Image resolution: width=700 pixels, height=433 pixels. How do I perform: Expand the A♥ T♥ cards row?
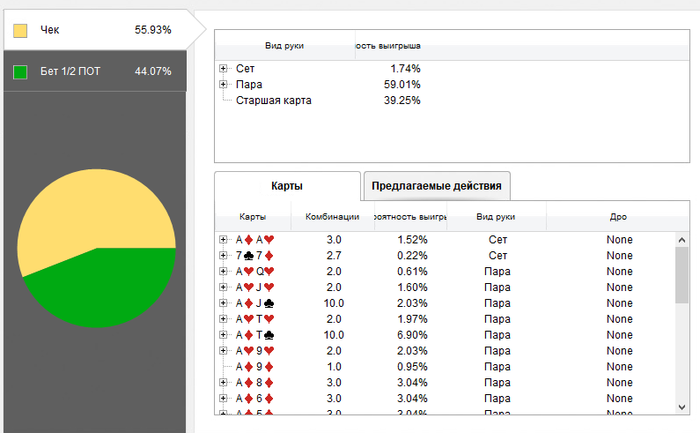coord(223,319)
